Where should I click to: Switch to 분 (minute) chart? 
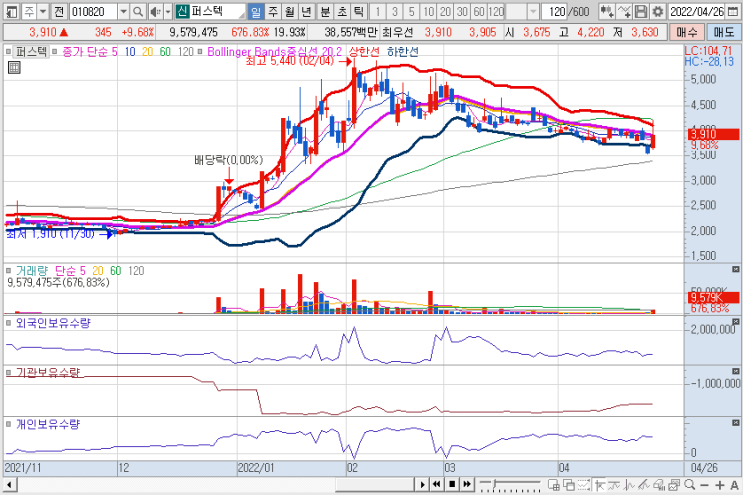coord(325,11)
